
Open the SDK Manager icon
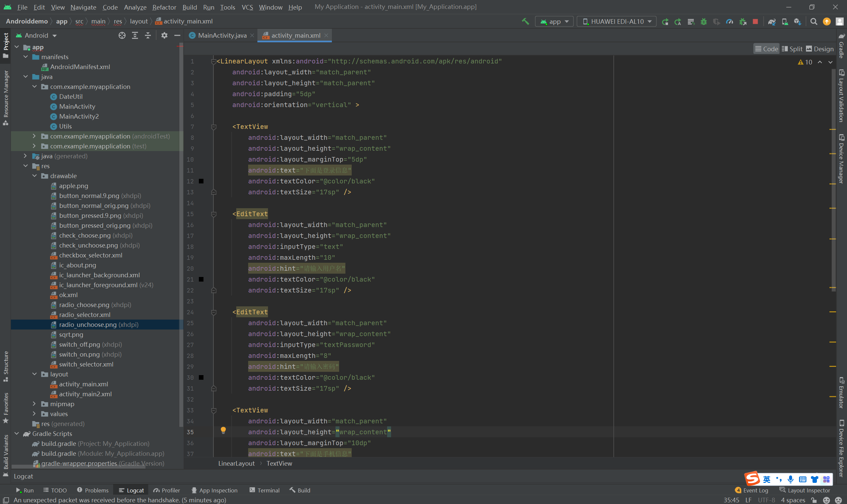[797, 21]
